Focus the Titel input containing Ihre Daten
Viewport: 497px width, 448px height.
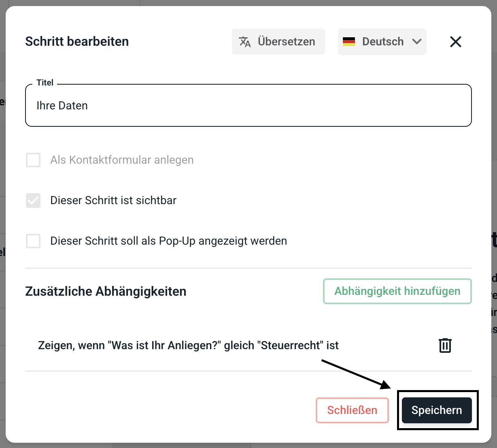[x=248, y=106]
